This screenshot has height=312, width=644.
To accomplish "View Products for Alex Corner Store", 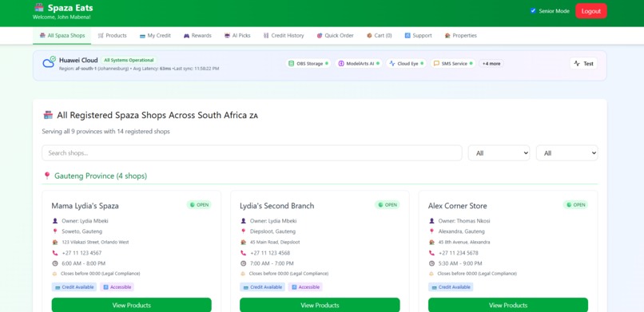I will [508, 305].
